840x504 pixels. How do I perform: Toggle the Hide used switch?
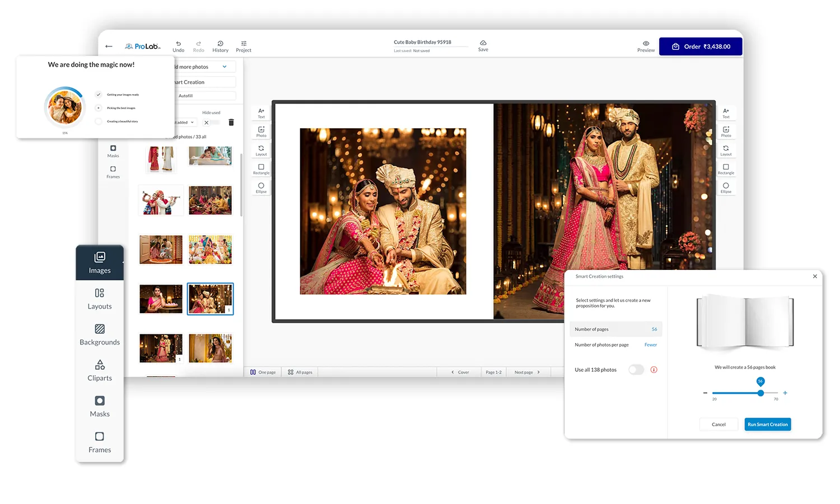(x=212, y=122)
